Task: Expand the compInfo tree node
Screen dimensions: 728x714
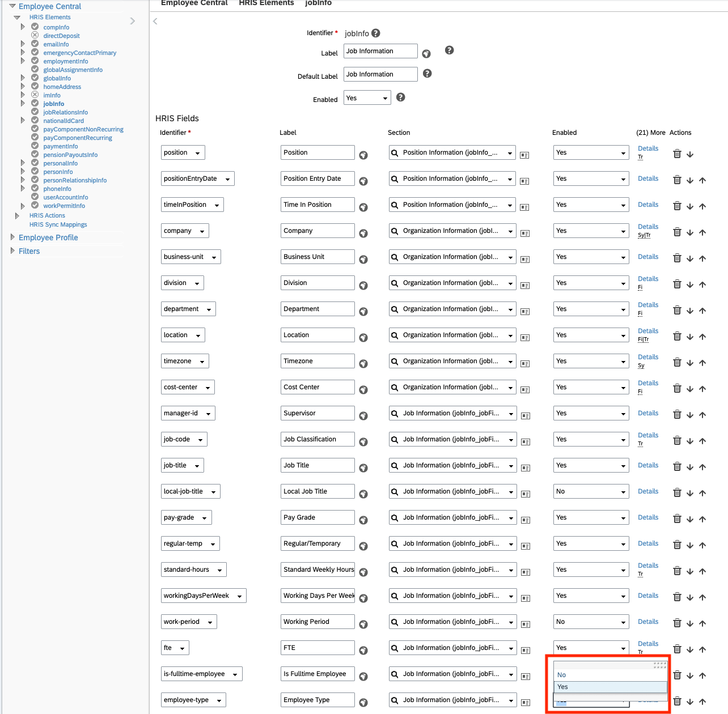Action: pyautogui.click(x=23, y=27)
